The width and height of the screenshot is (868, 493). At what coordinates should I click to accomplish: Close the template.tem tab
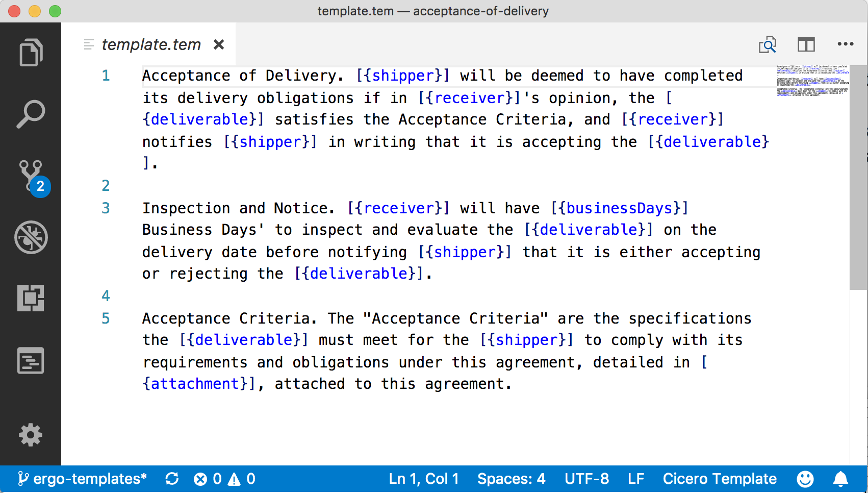tap(219, 45)
